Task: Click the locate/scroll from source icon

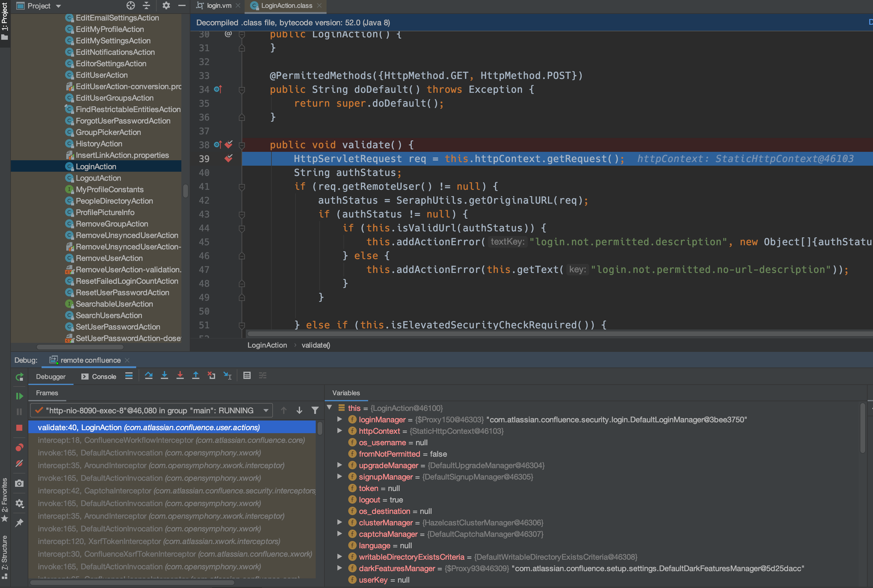Action: pos(130,6)
